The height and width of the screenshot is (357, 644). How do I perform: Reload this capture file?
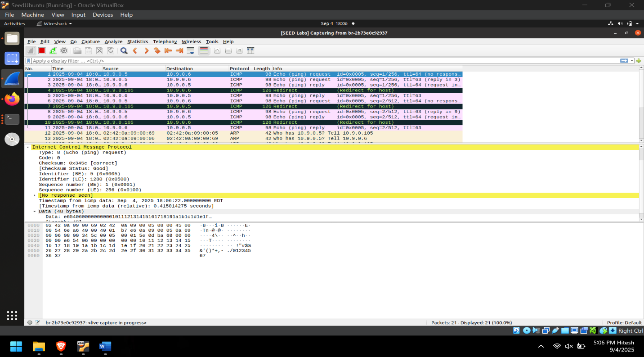111,51
